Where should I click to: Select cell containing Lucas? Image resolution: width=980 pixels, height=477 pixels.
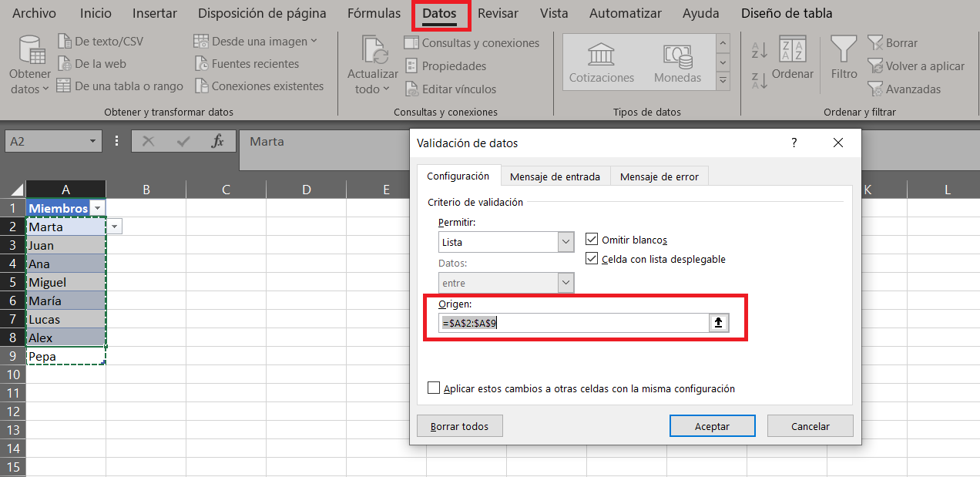click(x=65, y=319)
